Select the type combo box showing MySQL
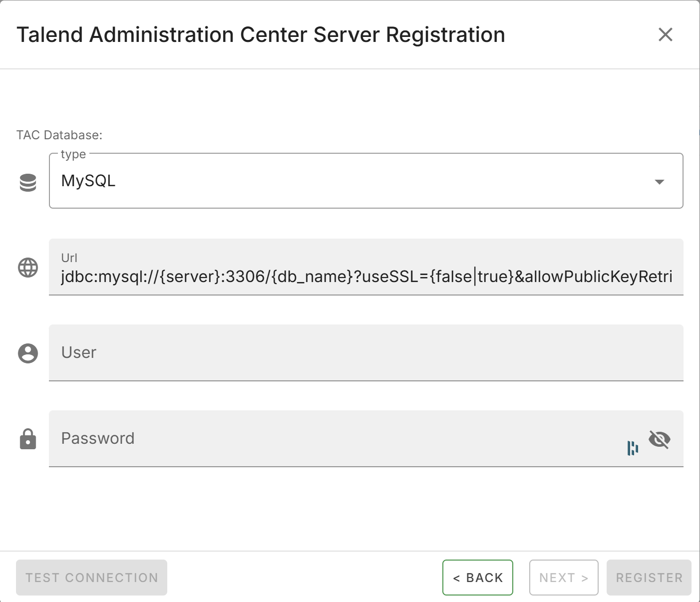 (x=350, y=181)
